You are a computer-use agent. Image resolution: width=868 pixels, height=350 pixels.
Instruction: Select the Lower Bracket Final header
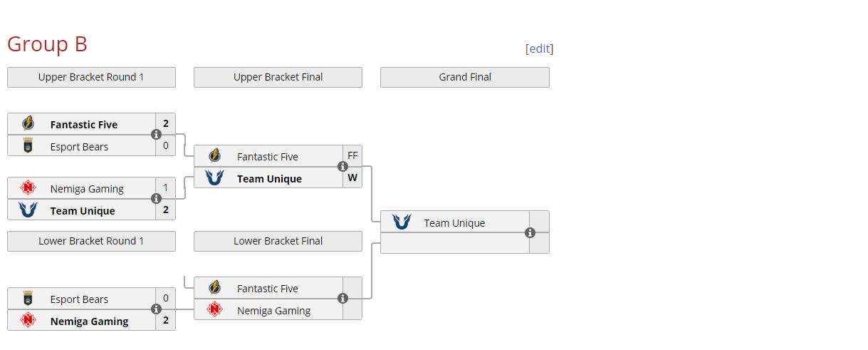pyautogui.click(x=278, y=241)
